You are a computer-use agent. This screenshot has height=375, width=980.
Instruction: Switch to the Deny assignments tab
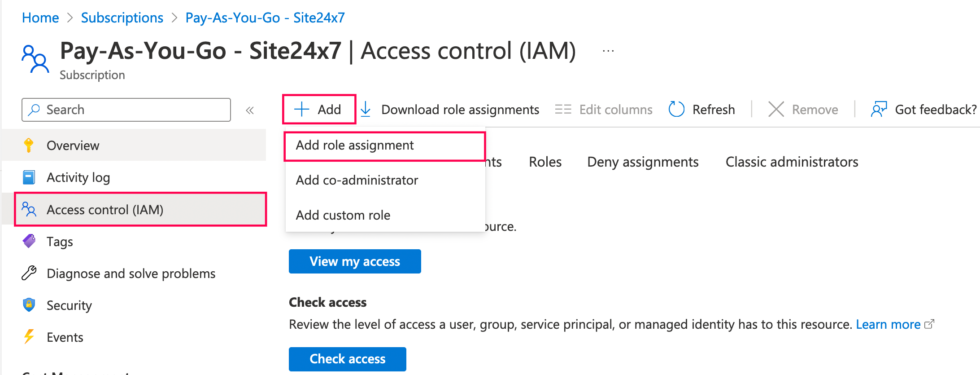click(642, 162)
